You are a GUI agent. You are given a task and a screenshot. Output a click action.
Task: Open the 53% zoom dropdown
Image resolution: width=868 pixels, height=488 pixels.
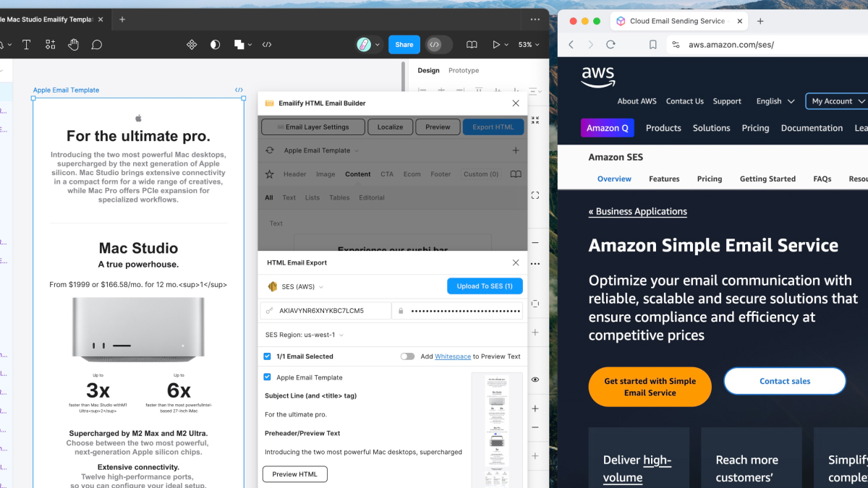tap(529, 45)
